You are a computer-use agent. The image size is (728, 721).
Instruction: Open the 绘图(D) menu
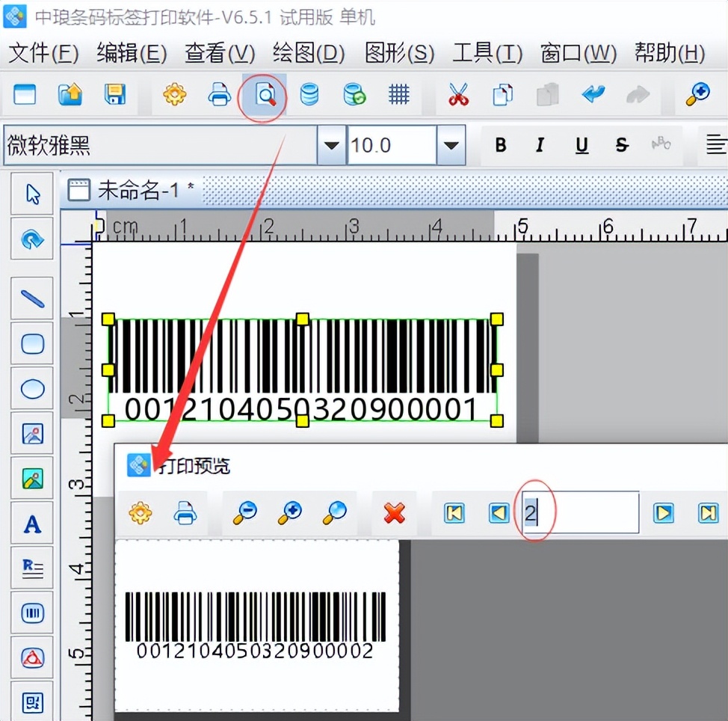coord(309,53)
